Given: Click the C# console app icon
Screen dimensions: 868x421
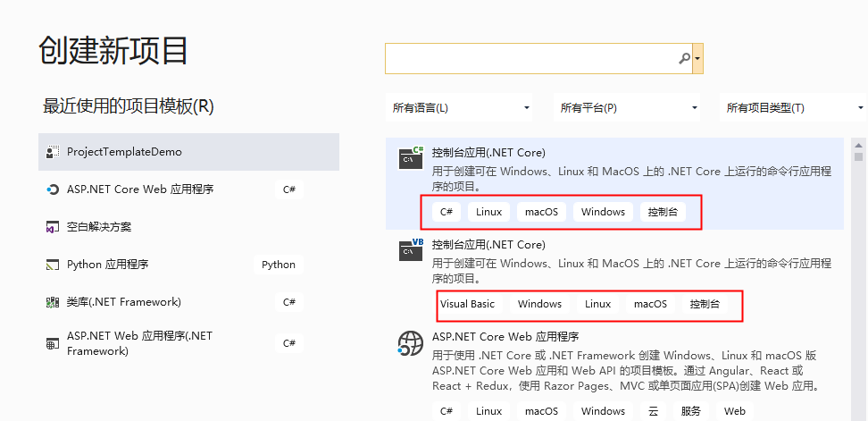Looking at the screenshot, I should tap(411, 157).
